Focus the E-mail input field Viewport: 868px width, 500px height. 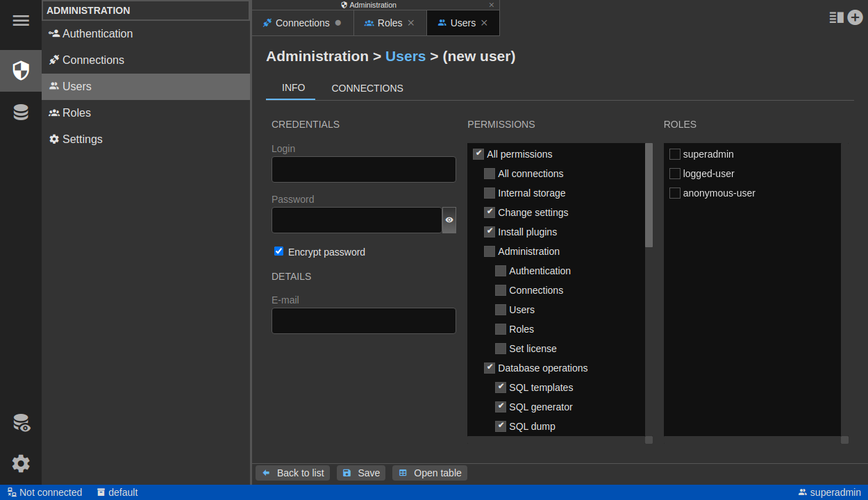364,321
